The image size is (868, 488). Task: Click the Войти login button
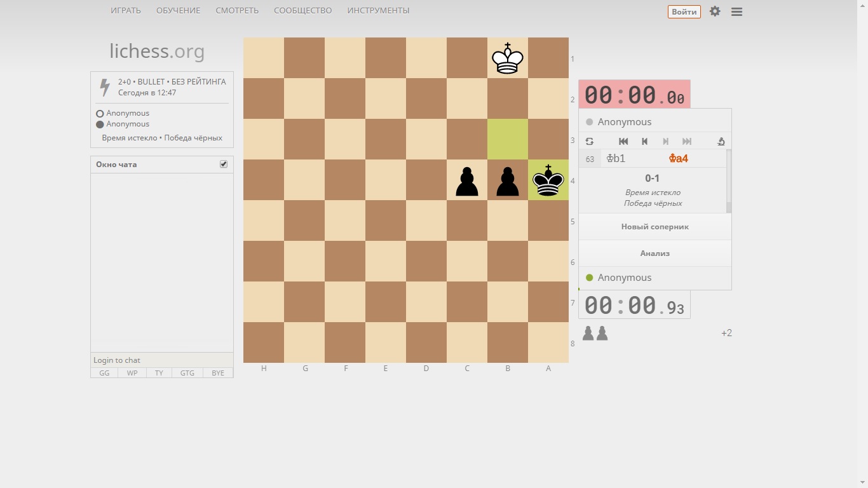(684, 11)
